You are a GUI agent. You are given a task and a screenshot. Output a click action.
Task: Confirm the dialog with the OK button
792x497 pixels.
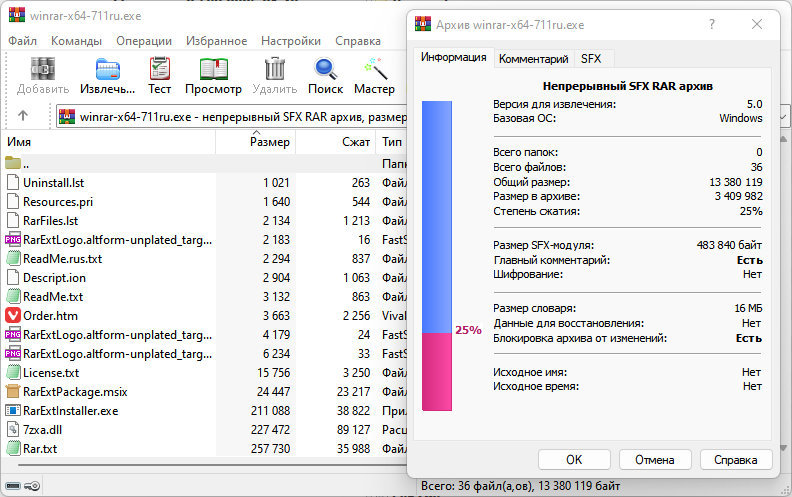click(x=574, y=460)
